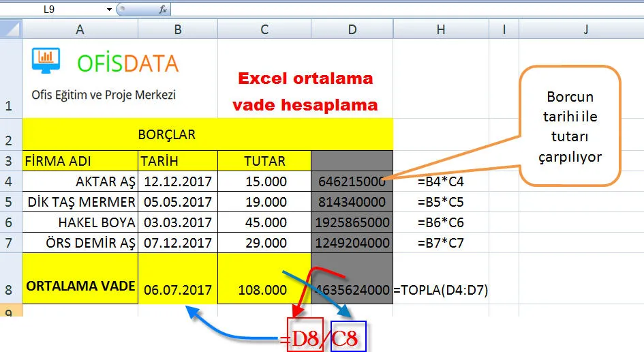Select column A header

(x=80, y=29)
